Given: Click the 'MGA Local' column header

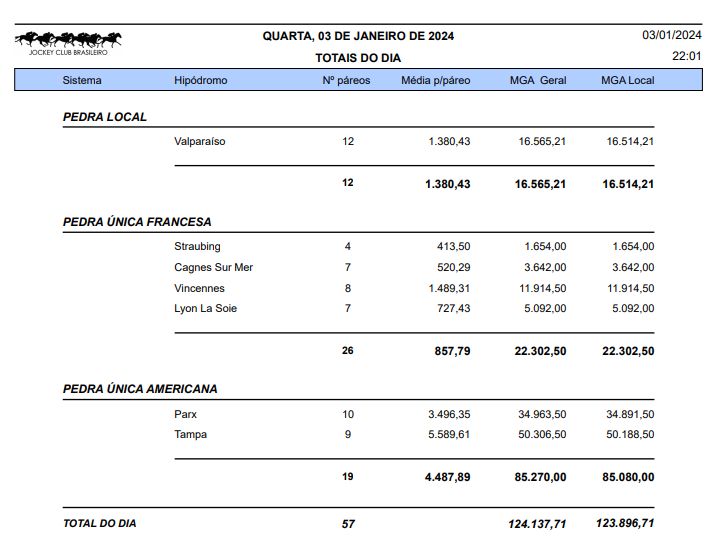Looking at the screenshot, I should coord(628,80).
